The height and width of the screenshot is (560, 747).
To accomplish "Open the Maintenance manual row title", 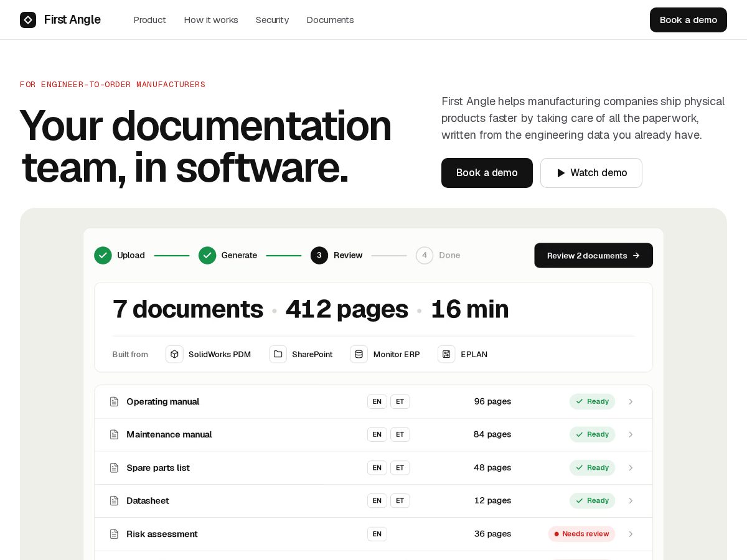I will pyautogui.click(x=169, y=434).
